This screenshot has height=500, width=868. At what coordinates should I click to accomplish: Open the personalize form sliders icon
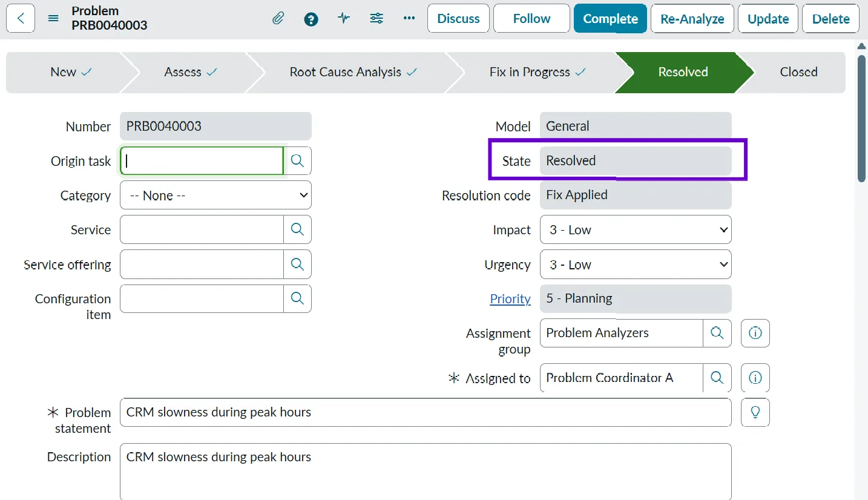(376, 18)
